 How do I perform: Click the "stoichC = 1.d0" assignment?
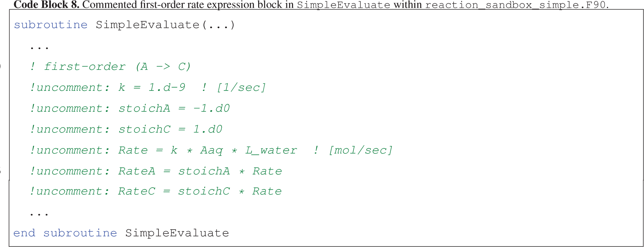click(x=170, y=129)
